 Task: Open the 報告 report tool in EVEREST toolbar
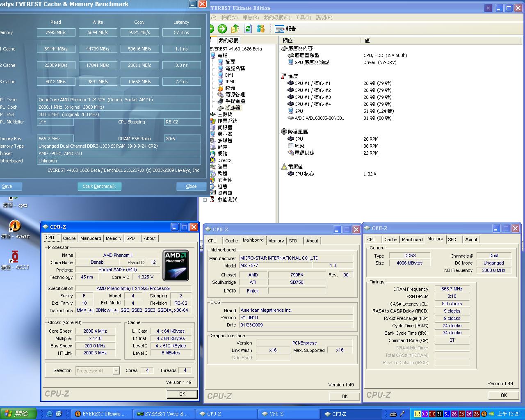click(x=285, y=29)
